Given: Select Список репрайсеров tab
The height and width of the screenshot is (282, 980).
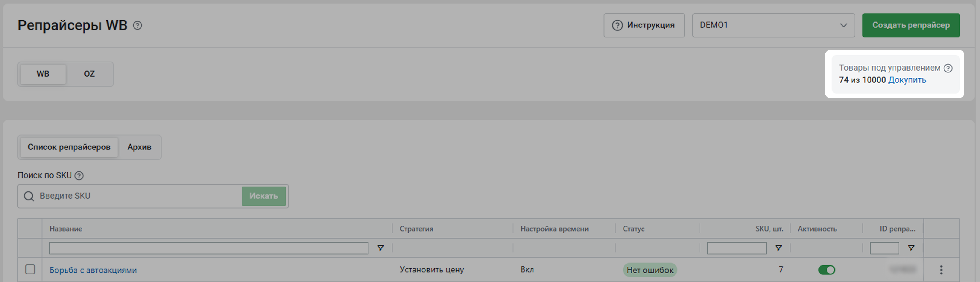Looking at the screenshot, I should [69, 147].
